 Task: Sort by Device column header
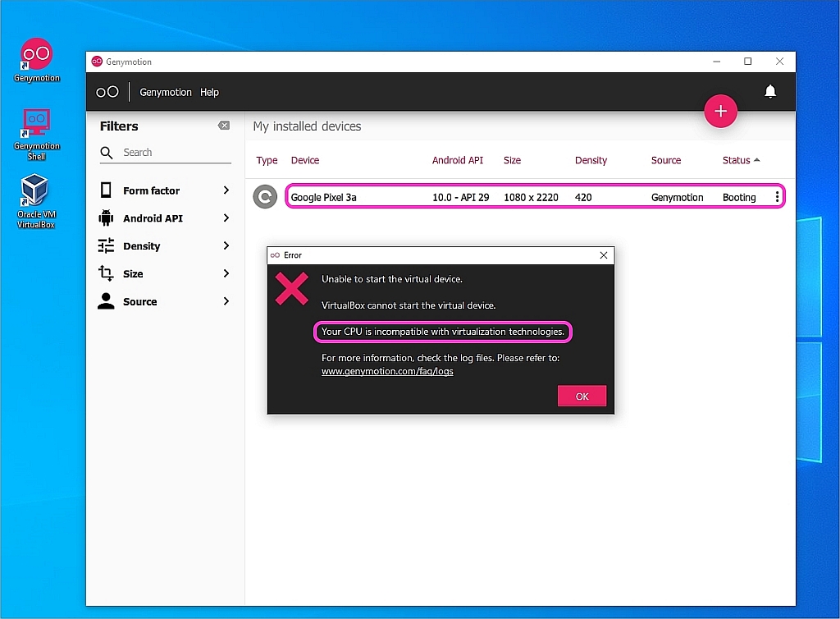click(x=305, y=160)
